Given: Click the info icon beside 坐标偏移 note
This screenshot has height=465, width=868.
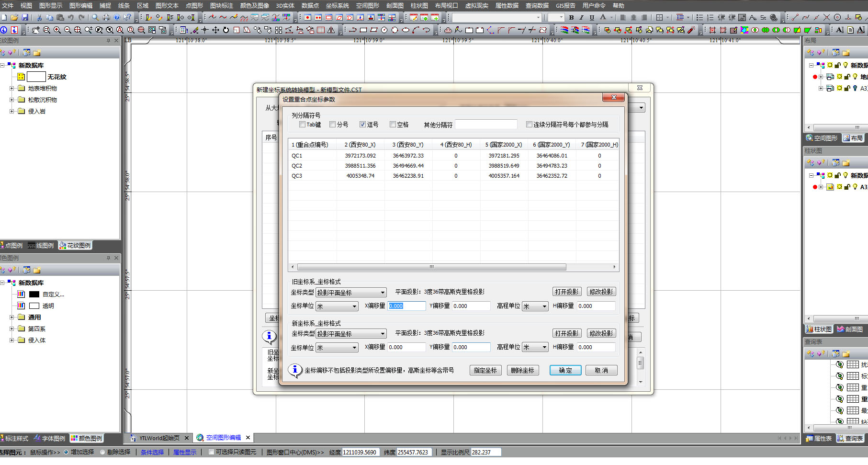Looking at the screenshot, I should [295, 370].
